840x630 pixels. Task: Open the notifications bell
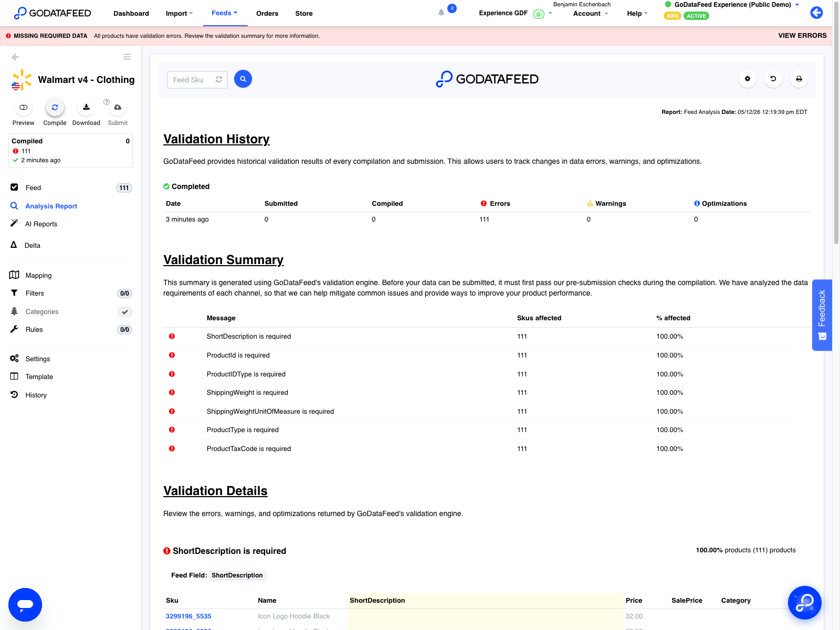click(x=442, y=13)
